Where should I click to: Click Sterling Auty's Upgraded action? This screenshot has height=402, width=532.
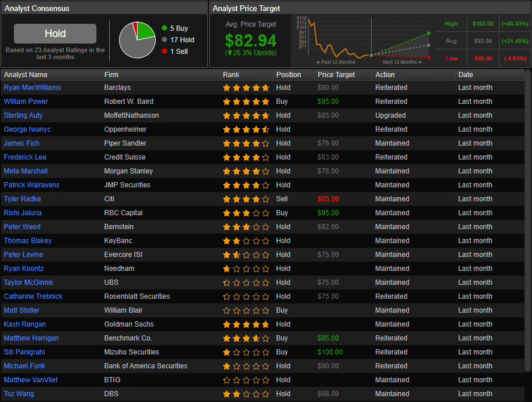(x=390, y=115)
